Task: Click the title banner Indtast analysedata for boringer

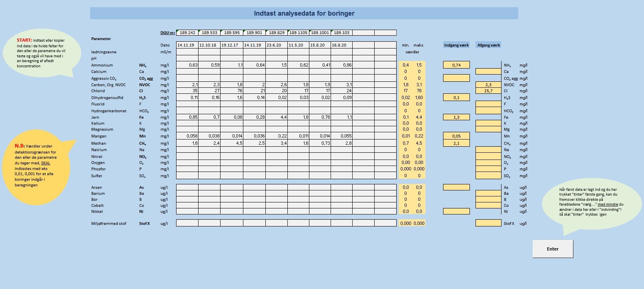Action: 304,13
